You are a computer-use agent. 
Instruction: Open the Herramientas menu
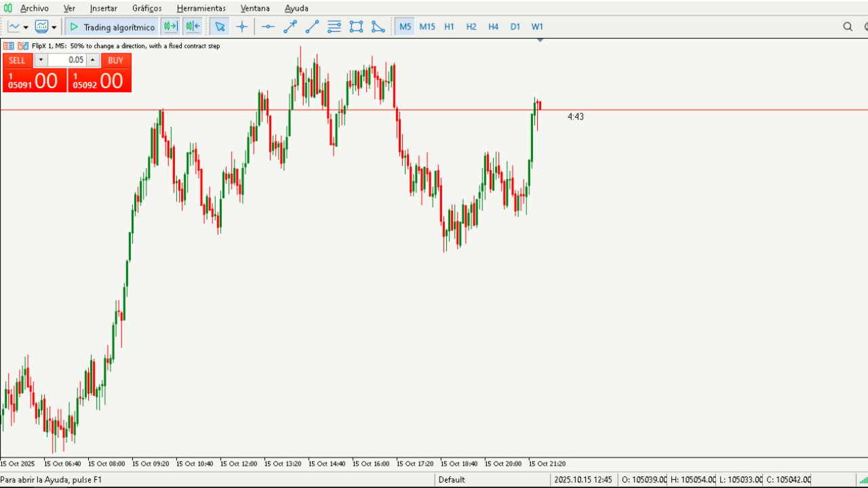click(201, 8)
